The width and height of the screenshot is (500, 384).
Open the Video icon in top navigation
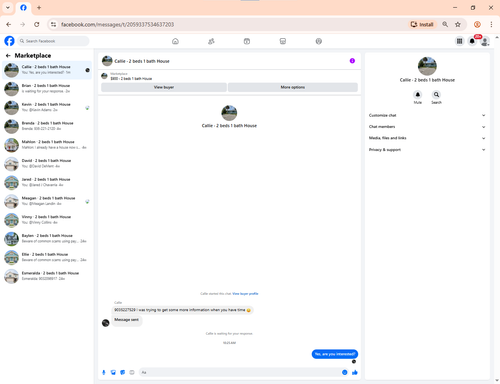[247, 41]
